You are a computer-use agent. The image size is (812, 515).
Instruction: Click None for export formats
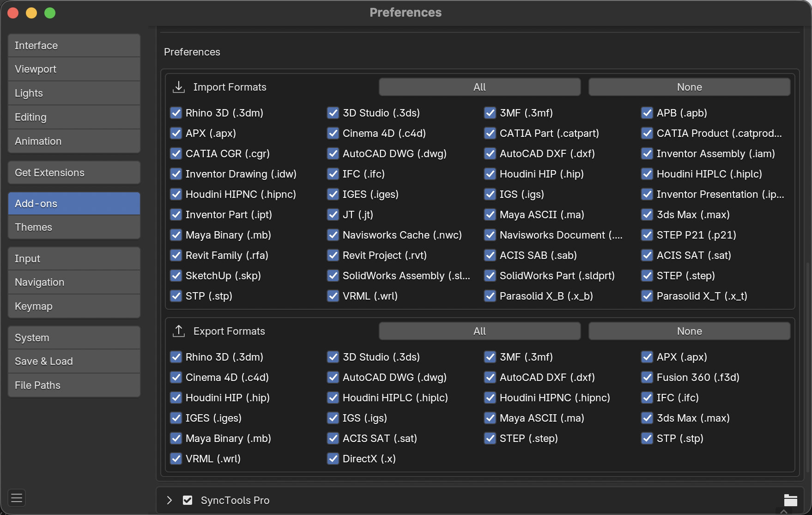click(689, 331)
